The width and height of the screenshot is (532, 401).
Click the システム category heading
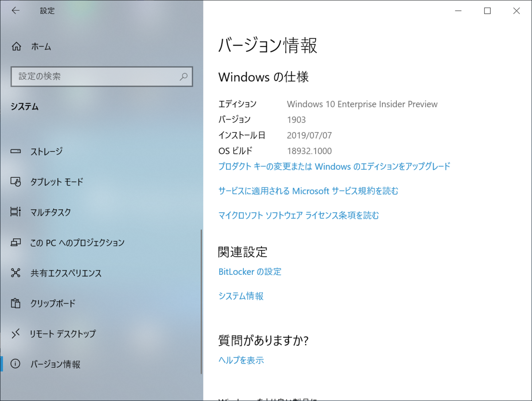[x=25, y=107]
